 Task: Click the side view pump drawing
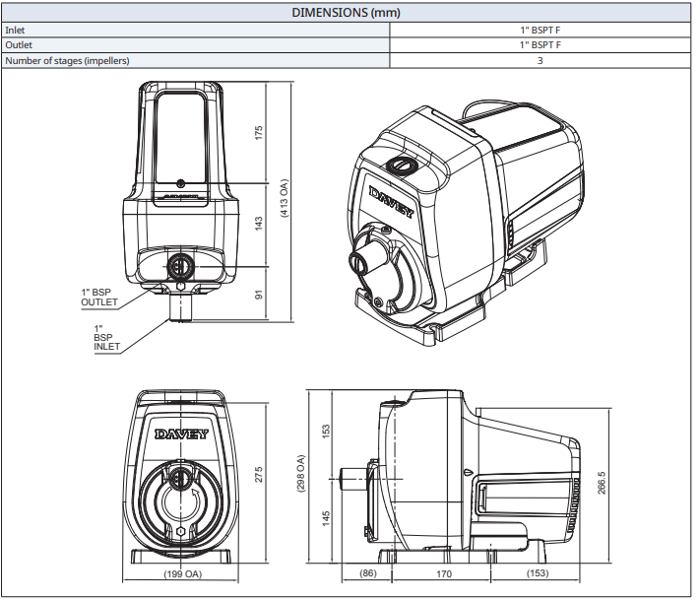460,477
